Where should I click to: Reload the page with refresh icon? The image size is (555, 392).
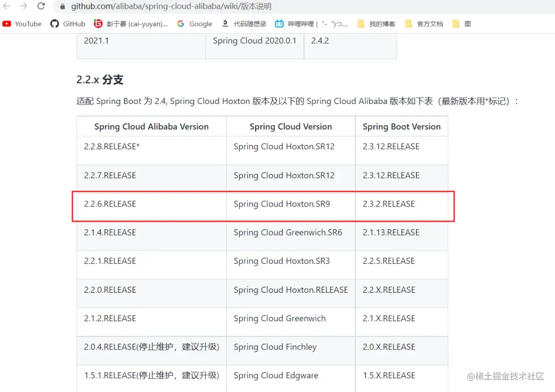(41, 6)
